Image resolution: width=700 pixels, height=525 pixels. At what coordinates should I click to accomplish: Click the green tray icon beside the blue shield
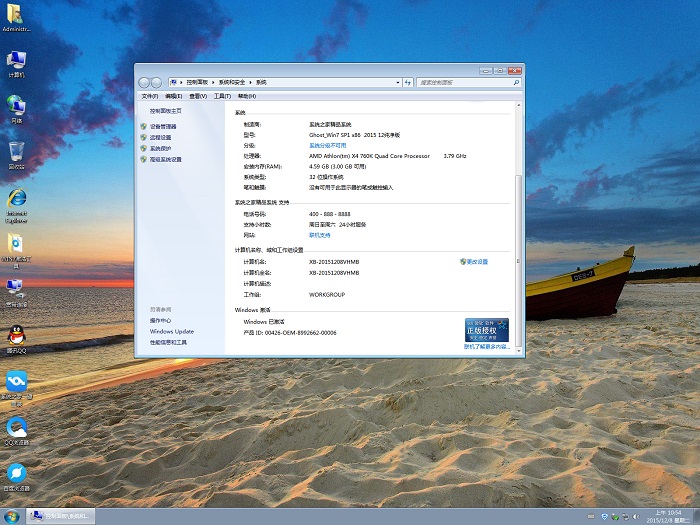click(615, 517)
